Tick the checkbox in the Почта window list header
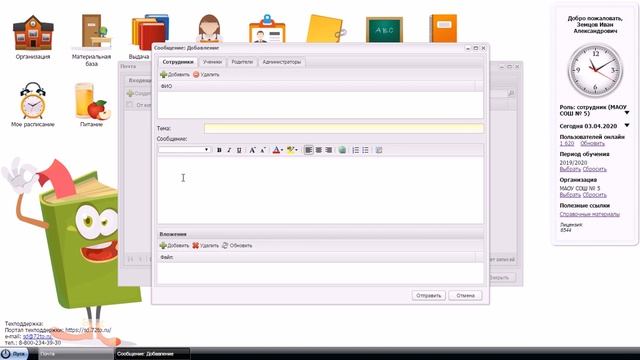The width and height of the screenshot is (640, 360). tap(130, 105)
